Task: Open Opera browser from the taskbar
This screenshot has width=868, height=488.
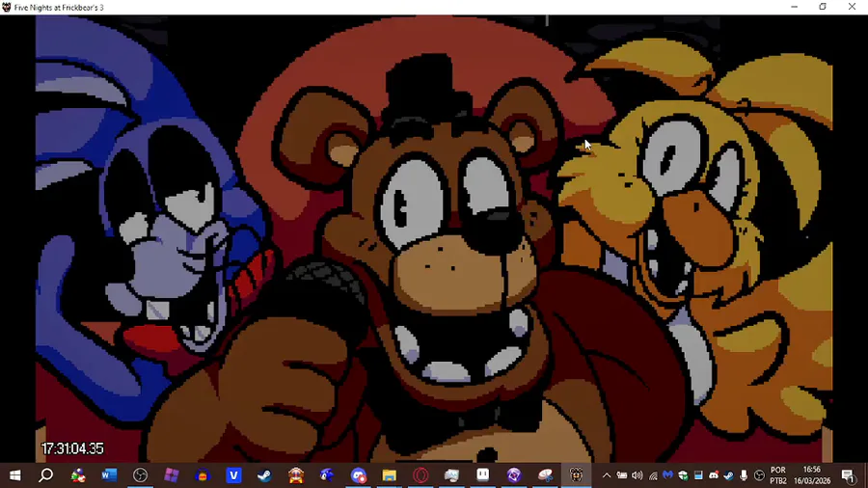Action: (x=420, y=475)
